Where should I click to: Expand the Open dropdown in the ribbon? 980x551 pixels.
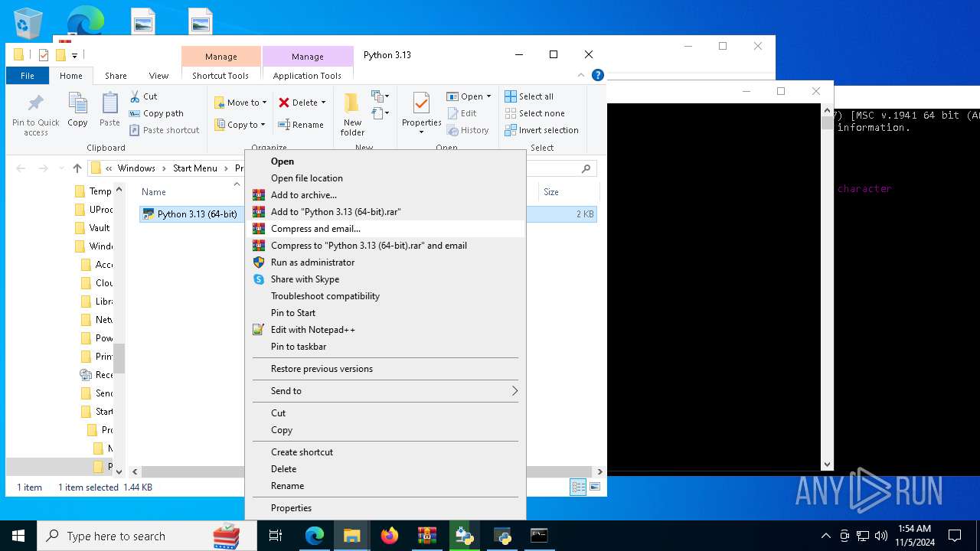coord(469,96)
